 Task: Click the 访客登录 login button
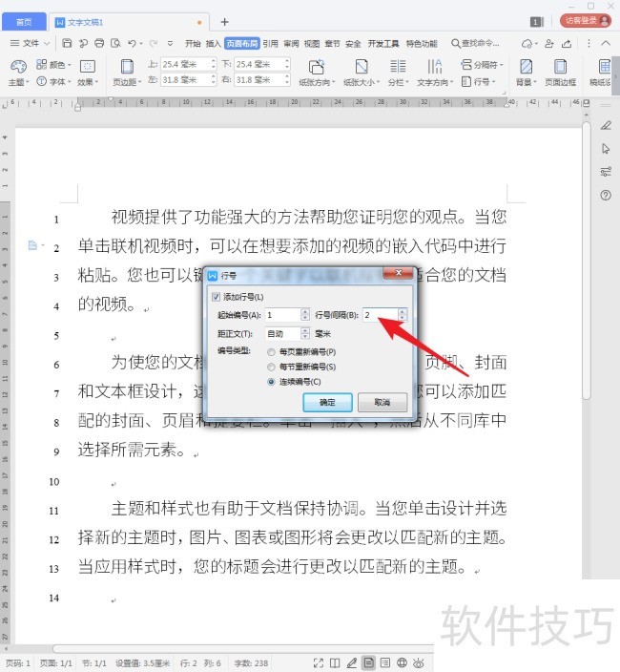tap(586, 20)
